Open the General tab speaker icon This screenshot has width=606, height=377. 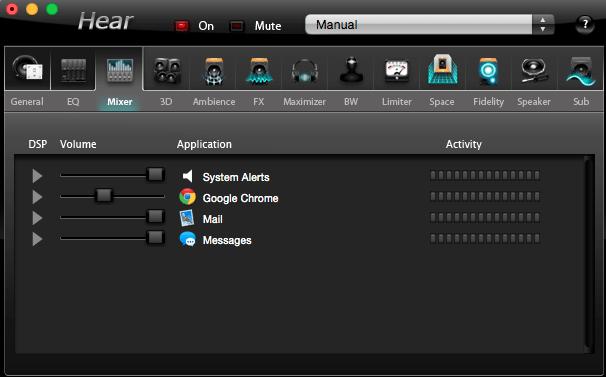(27, 69)
